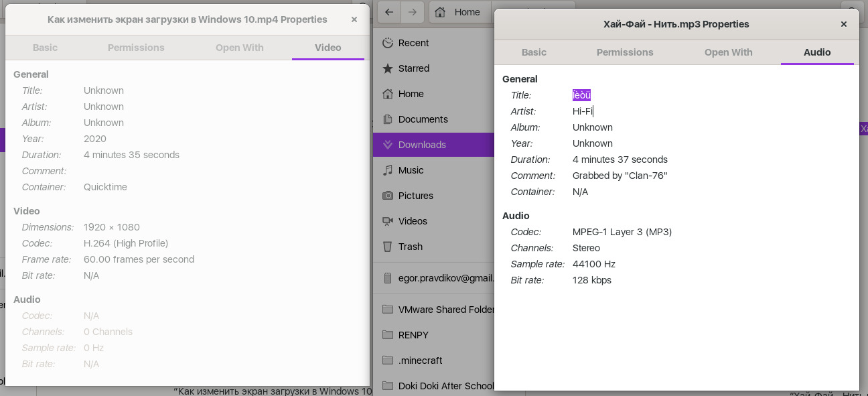The width and height of the screenshot is (868, 396).
Task: Open the Audio tab in mp3 Properties
Action: click(816, 52)
